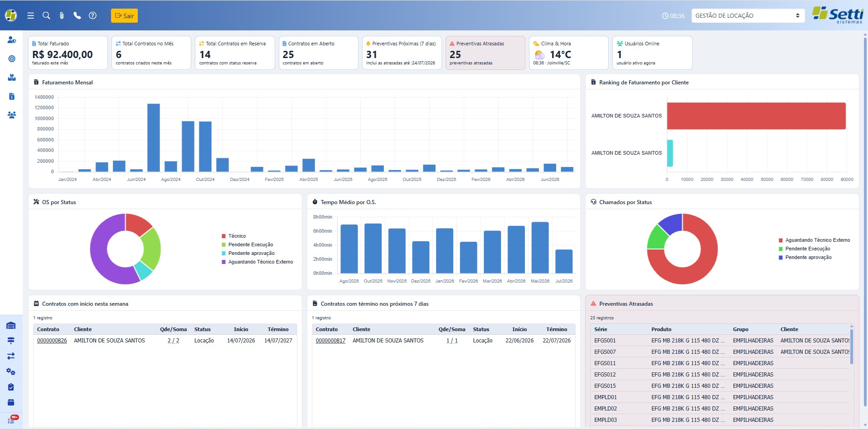Screen dimensions: 868x430
Task: Open the GESTÃO DE LOCAÇÃO dropdown
Action: 748,15
